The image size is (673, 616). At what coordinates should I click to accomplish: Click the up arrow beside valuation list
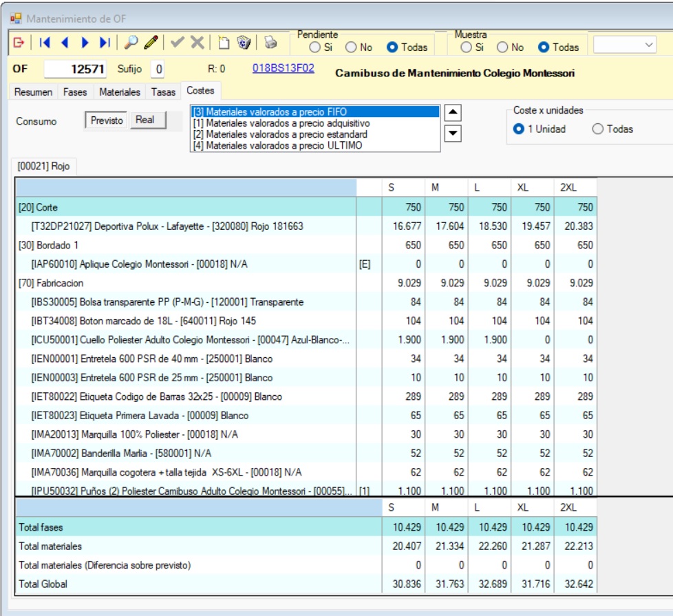454,113
